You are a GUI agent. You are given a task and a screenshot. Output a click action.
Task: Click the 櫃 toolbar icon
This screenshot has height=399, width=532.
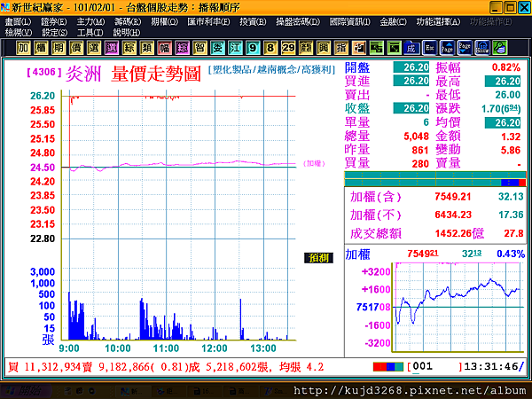[41, 48]
